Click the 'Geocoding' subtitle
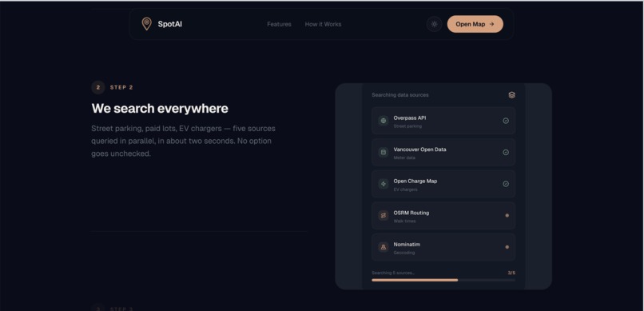This screenshot has width=644, height=311. pyautogui.click(x=404, y=253)
